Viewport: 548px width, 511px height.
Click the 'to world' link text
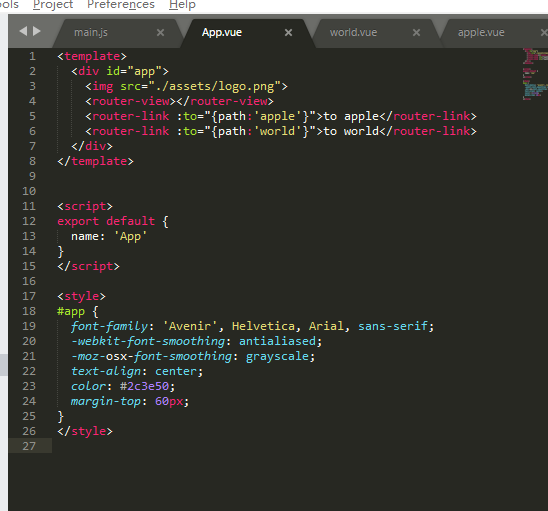(351, 131)
